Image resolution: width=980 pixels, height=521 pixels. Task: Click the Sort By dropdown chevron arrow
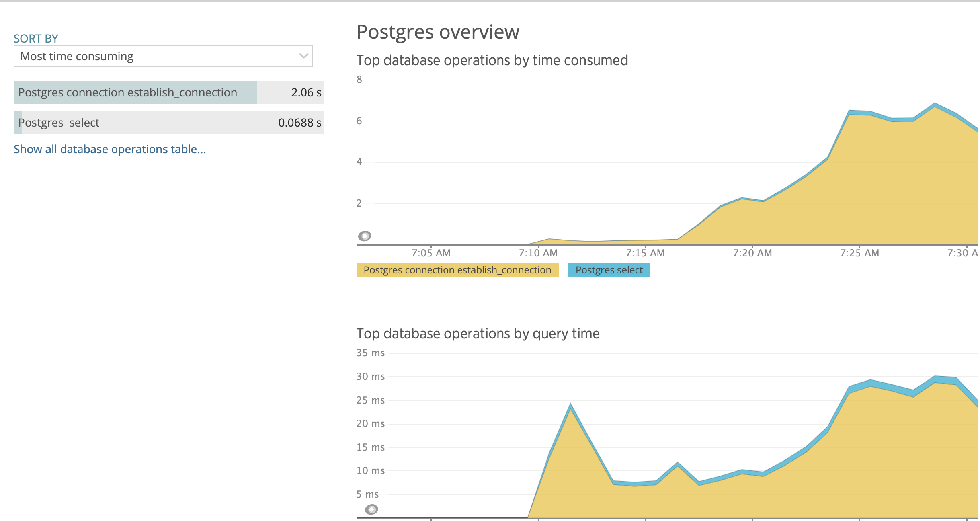click(303, 56)
